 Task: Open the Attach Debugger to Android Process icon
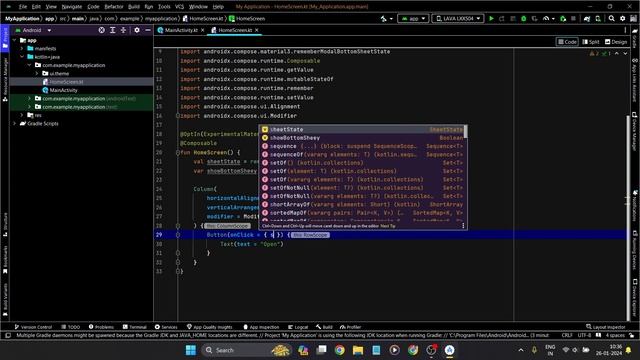563,19
